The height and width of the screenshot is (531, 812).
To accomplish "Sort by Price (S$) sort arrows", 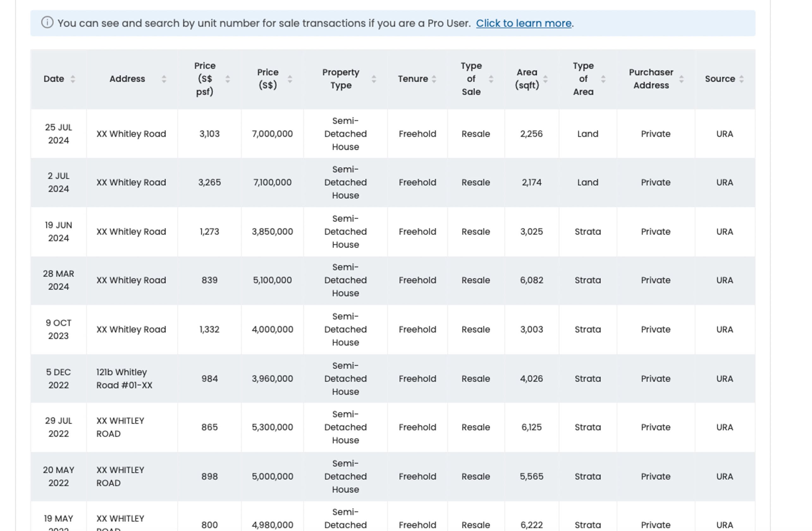I will tap(290, 79).
